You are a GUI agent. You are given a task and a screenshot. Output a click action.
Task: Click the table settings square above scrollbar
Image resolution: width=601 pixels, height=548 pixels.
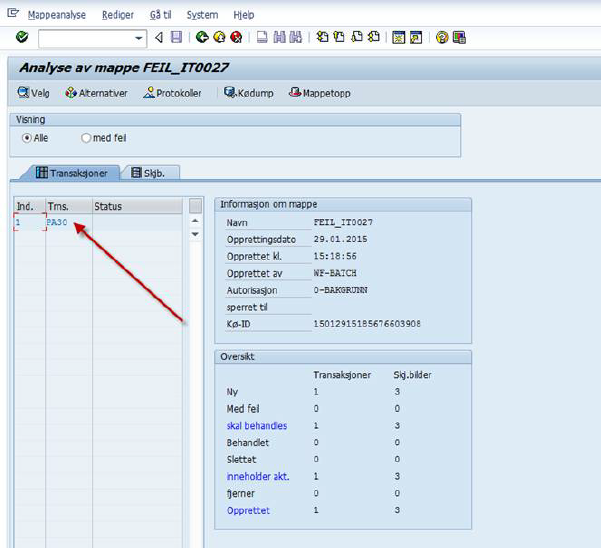pyautogui.click(x=195, y=206)
